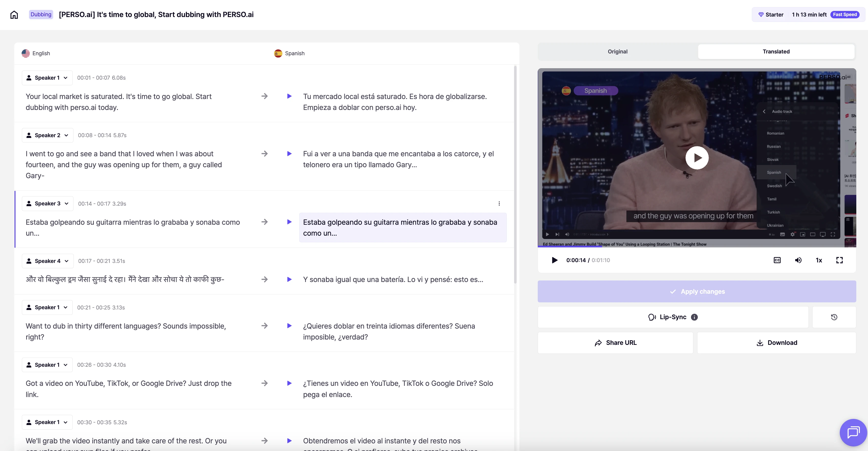Expand the Speaker 2 speaker selector
The width and height of the screenshot is (868, 451).
point(47,135)
